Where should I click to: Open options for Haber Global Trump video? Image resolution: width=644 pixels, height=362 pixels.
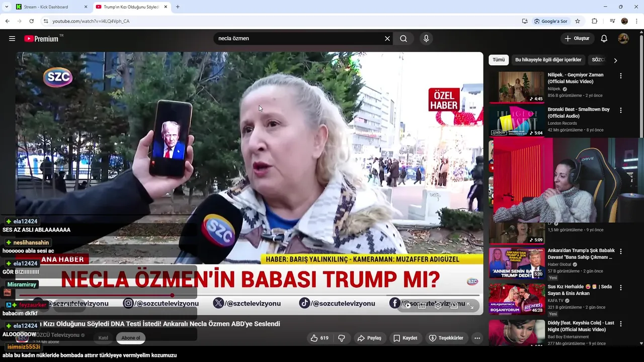pos(620,251)
